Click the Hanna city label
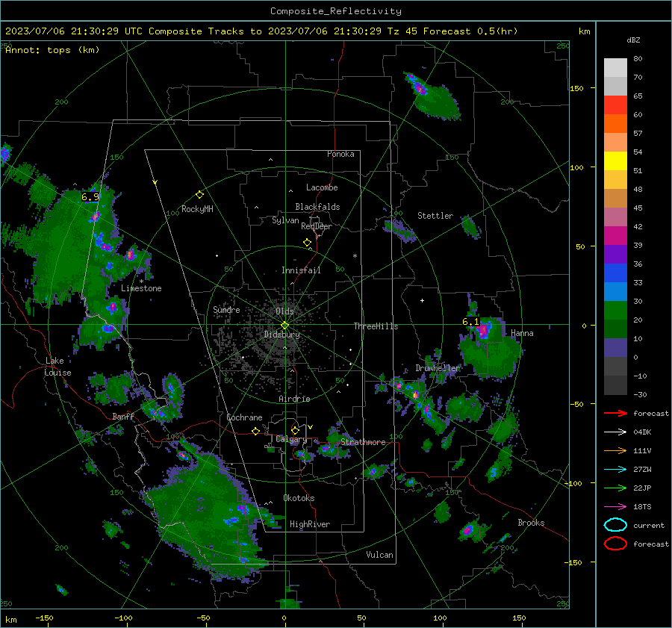The width and height of the screenshot is (672, 628). [522, 333]
